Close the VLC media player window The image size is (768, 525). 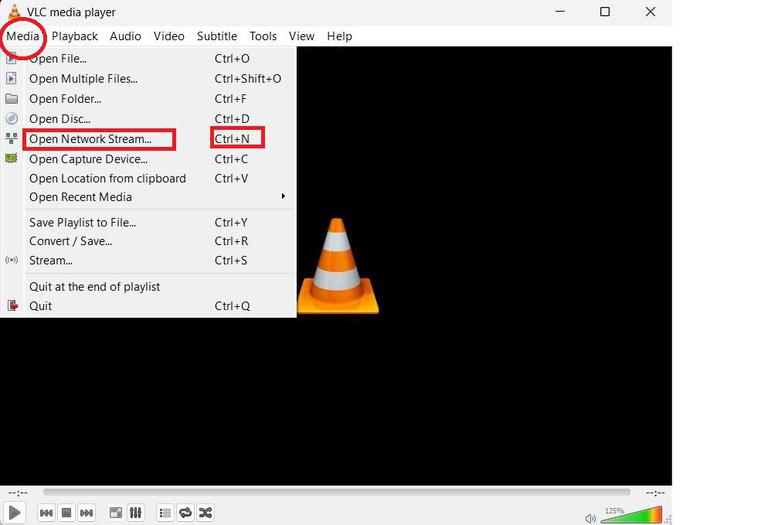(650, 11)
